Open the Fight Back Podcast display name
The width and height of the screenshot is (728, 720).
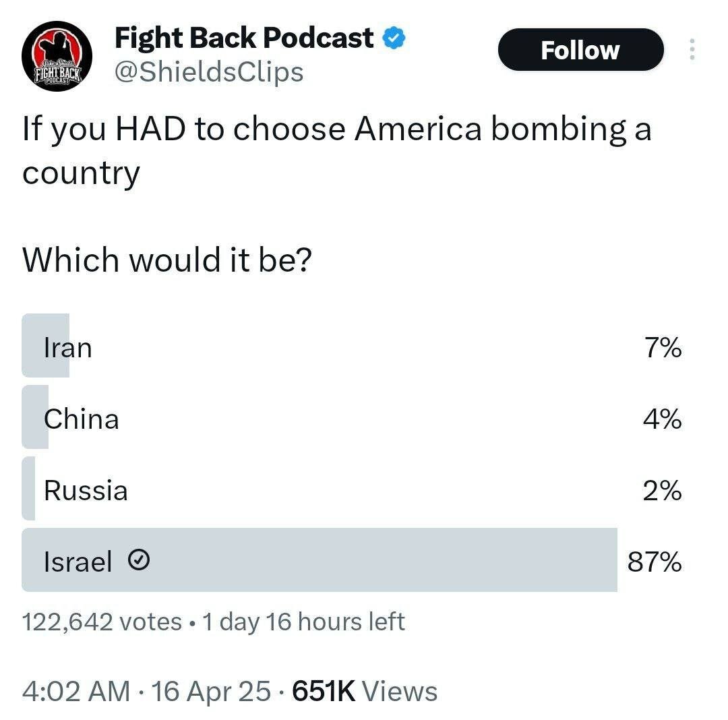pos(244,38)
